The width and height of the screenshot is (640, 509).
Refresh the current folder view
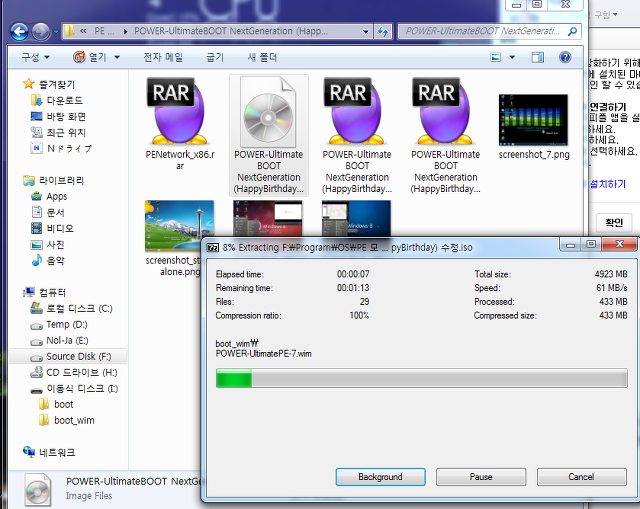(383, 31)
